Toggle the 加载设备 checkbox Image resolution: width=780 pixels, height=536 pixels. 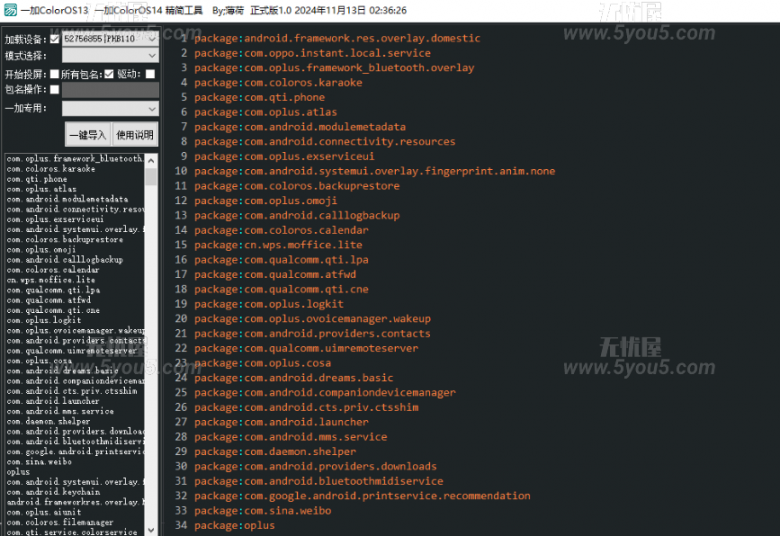pos(55,39)
